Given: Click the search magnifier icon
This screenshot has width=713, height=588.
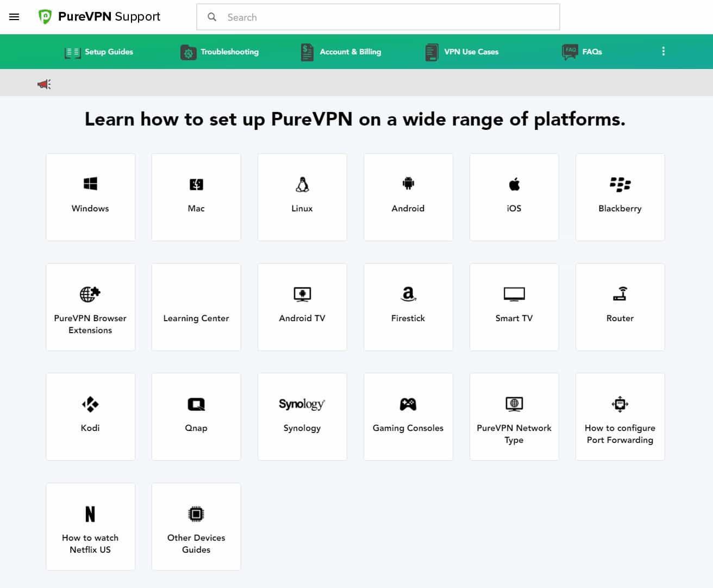Looking at the screenshot, I should pos(212,17).
